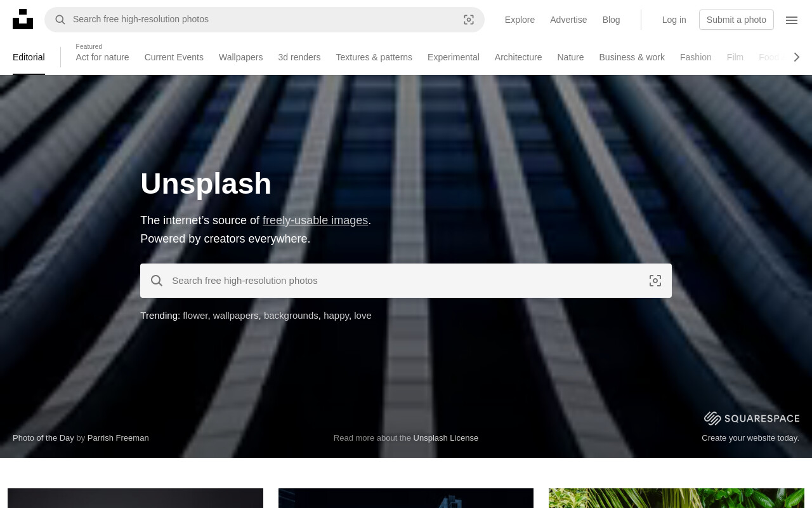812x508 pixels.
Task: Open the Film topic
Action: (735, 57)
